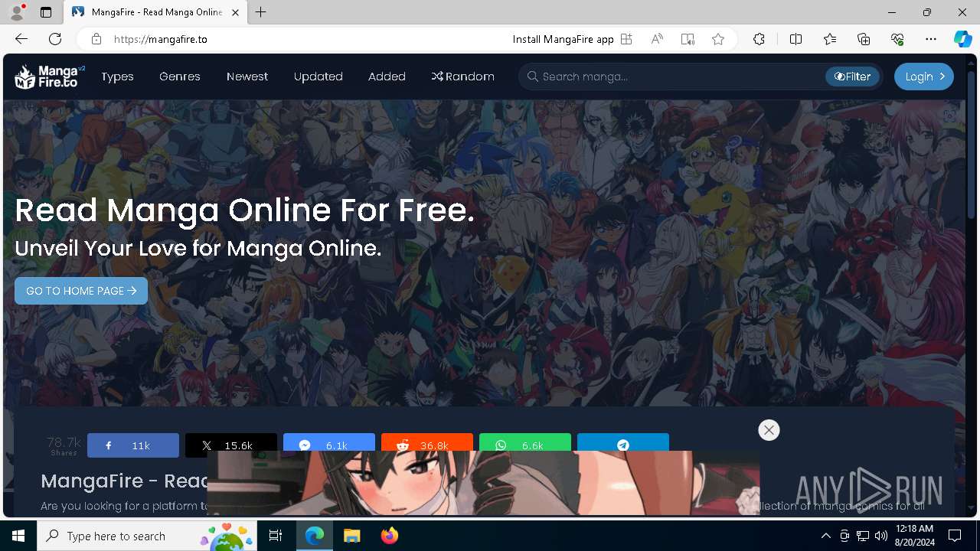Open volume control in system tray
The height and width of the screenshot is (551, 980).
[880, 536]
